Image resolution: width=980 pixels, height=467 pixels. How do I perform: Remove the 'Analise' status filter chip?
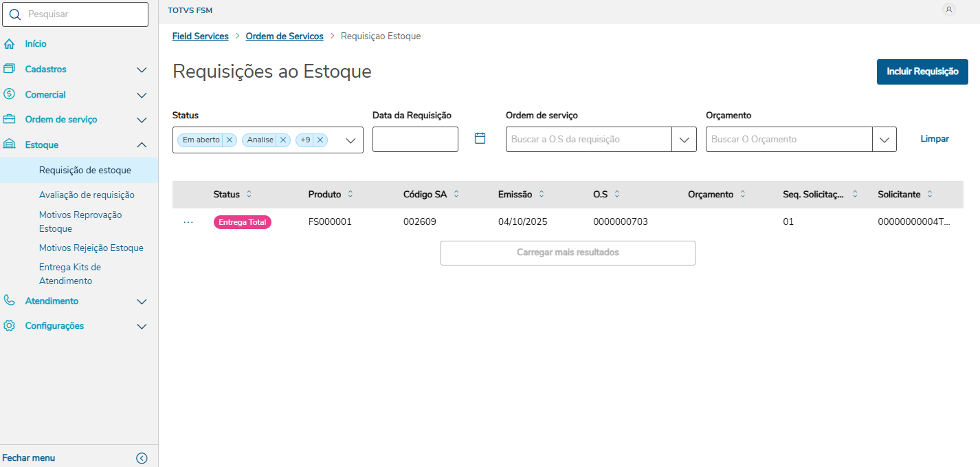coord(283,140)
